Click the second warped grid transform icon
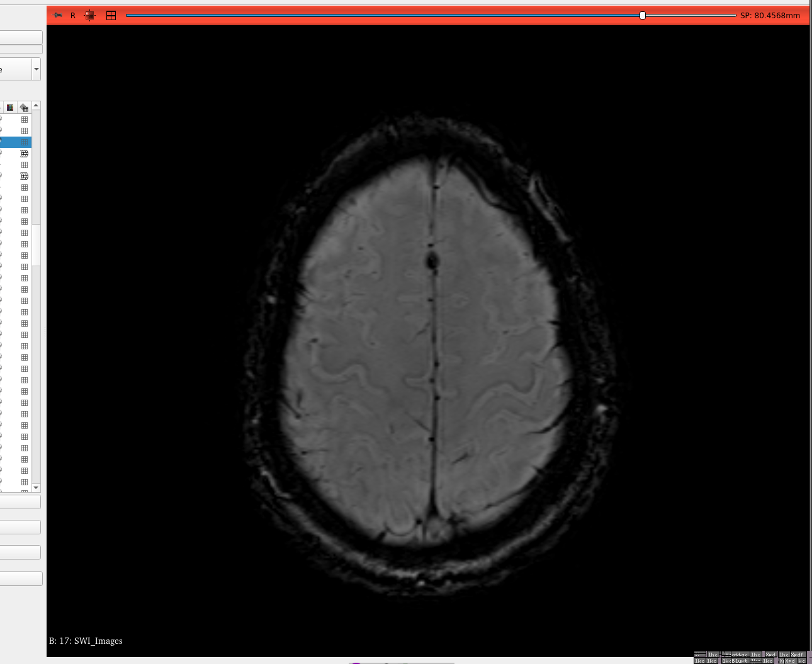This screenshot has width=812, height=664. (25, 176)
